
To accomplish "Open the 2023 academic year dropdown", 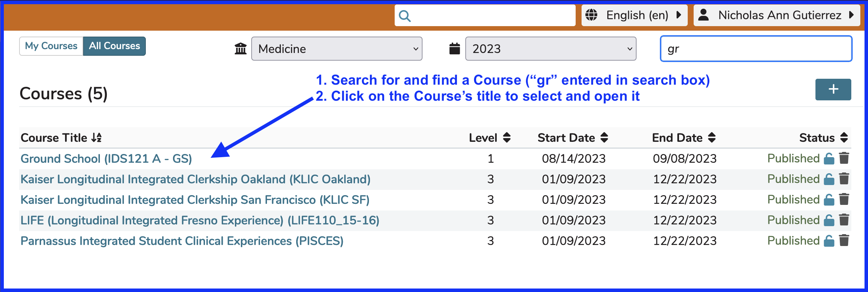I will coord(551,49).
